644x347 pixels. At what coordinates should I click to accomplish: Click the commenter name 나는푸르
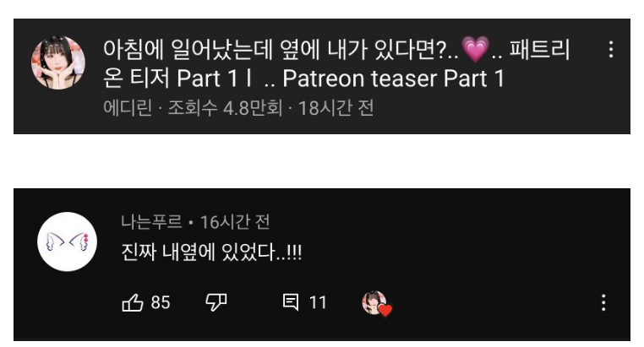pyautogui.click(x=151, y=222)
